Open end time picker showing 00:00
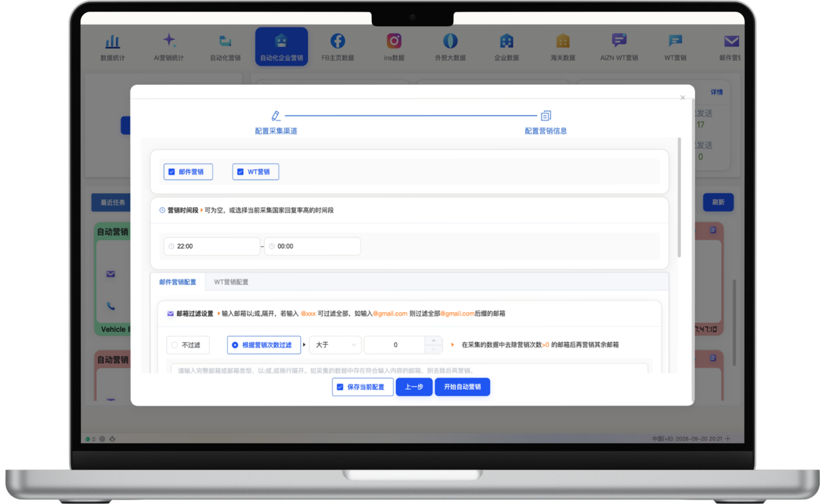This screenshot has height=504, width=825. click(x=312, y=246)
